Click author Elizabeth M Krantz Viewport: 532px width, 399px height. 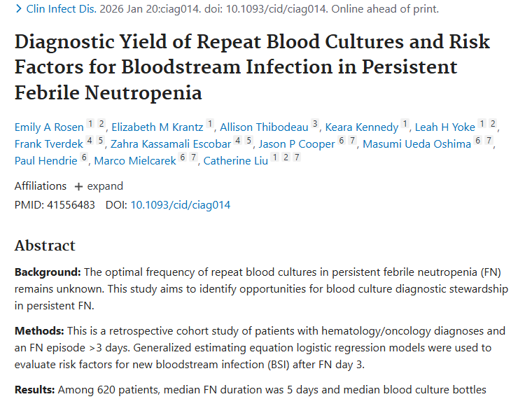(157, 127)
